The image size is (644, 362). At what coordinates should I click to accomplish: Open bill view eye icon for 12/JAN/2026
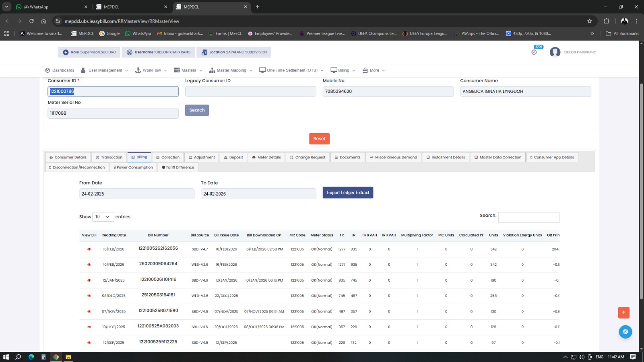coord(89,280)
